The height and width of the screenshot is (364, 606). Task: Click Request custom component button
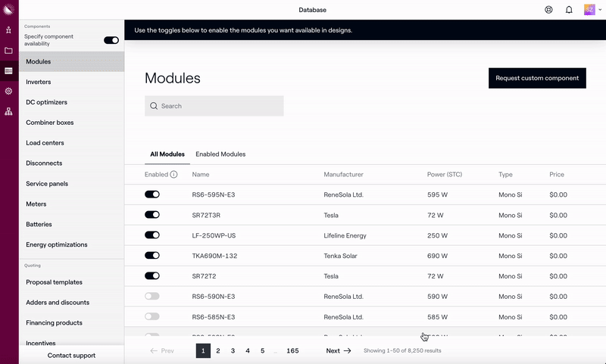(x=537, y=78)
